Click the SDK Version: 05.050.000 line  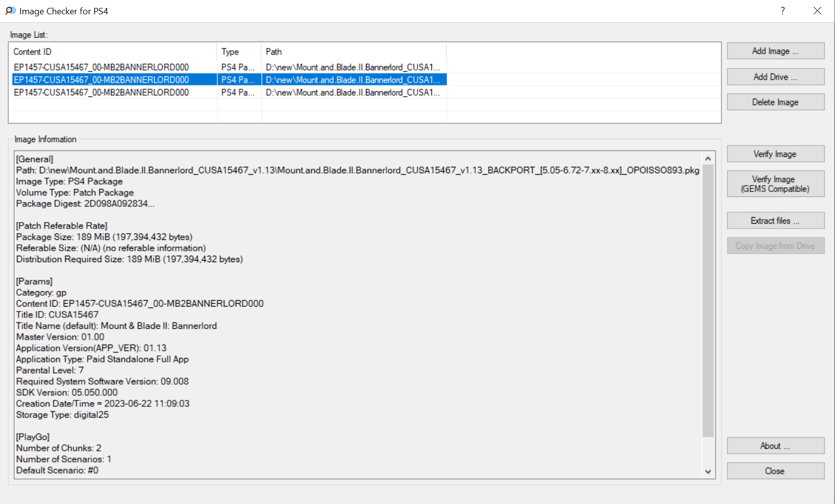pos(67,392)
